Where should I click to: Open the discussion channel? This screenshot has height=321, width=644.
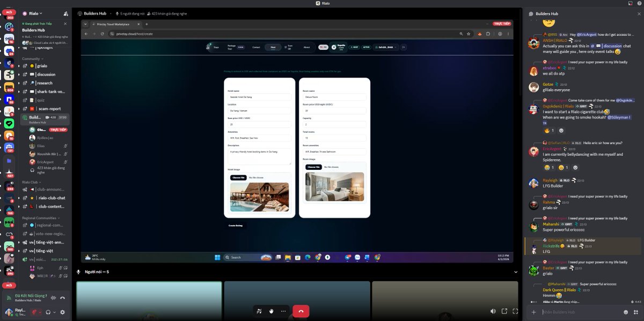(46, 74)
